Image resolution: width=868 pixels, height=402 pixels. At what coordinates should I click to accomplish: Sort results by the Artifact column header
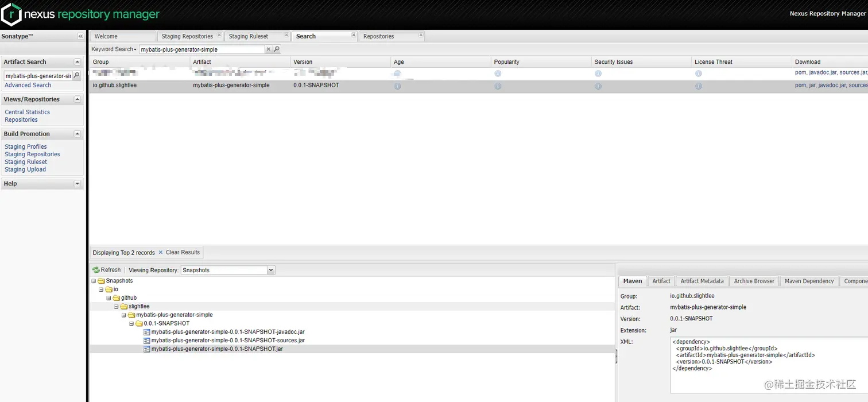pyautogui.click(x=240, y=62)
